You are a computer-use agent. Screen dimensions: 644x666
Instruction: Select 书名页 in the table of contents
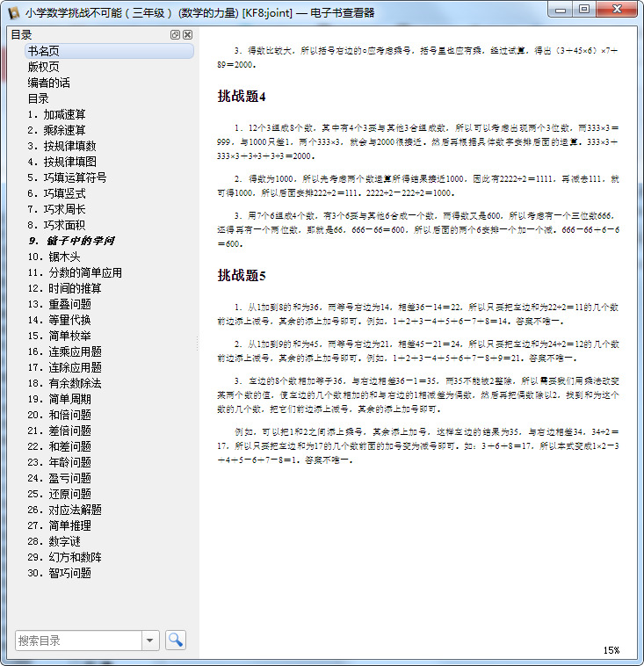(109, 51)
